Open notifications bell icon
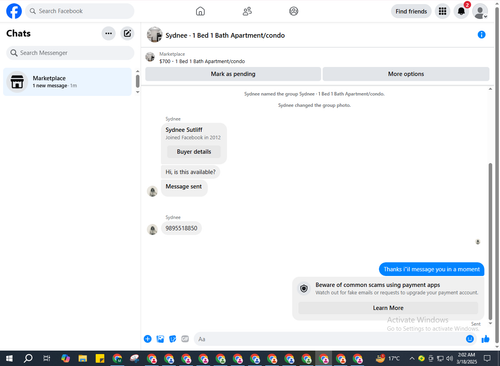The width and height of the screenshot is (500, 366). [461, 11]
